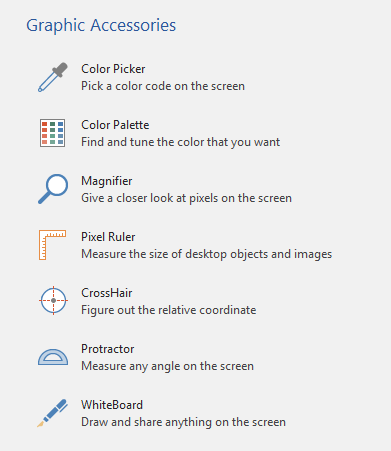Click 'Pick a color code on the screen'

tap(163, 86)
